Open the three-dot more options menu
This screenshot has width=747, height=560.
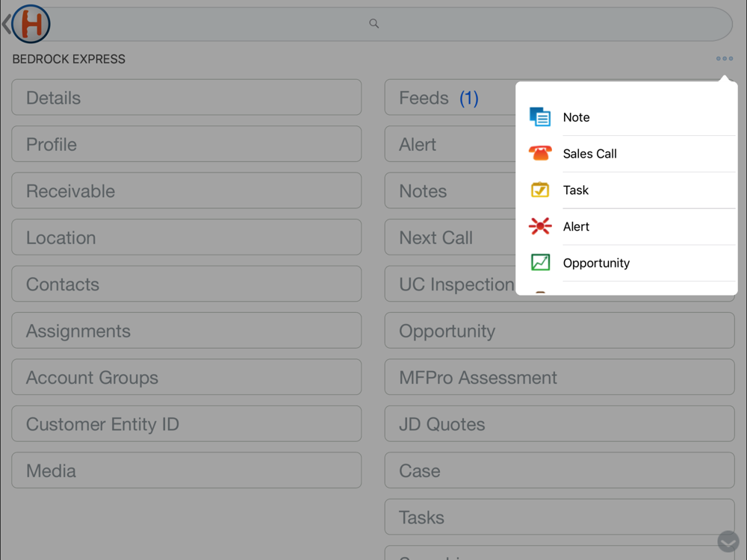[x=724, y=58]
